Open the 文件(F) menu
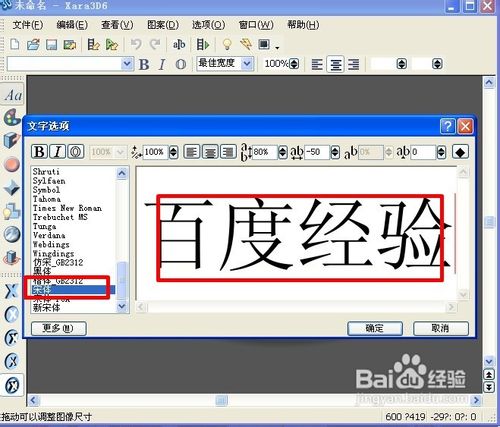 click(28, 25)
